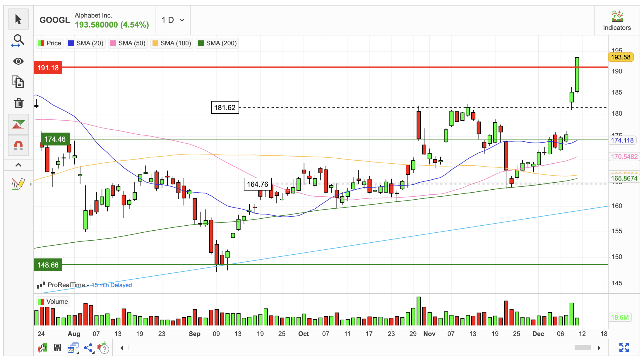The image size is (644, 360).
Task: Toggle the Volume legend chip
Action: pyautogui.click(x=53, y=302)
